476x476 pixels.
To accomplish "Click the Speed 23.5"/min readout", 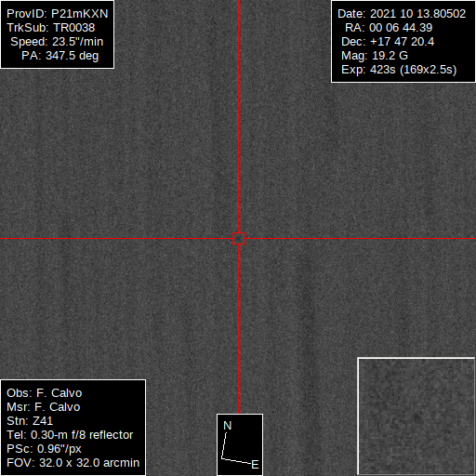I will (57, 42).
